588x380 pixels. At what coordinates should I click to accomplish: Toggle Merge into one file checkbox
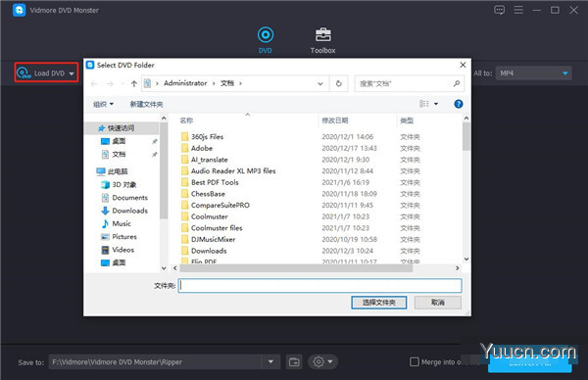pyautogui.click(x=414, y=362)
